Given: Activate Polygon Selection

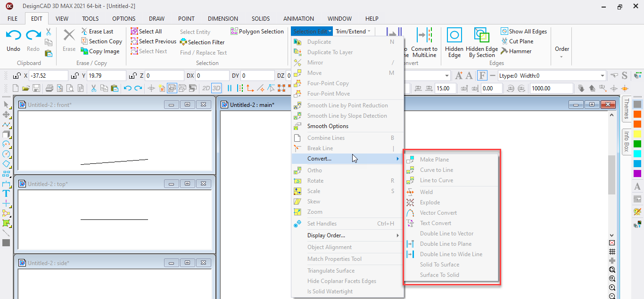Looking at the screenshot, I should coord(257,32).
